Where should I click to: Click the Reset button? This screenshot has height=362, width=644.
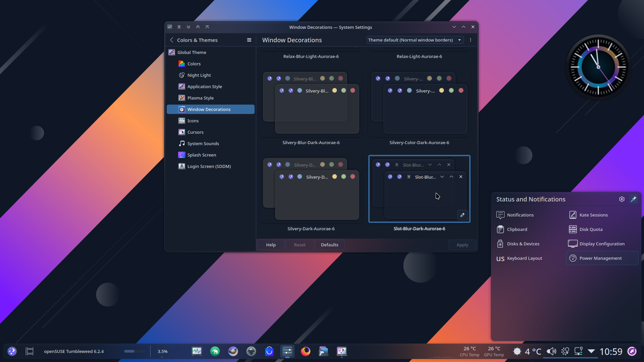(300, 245)
